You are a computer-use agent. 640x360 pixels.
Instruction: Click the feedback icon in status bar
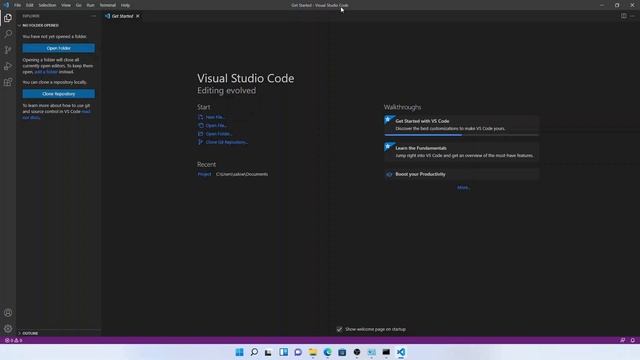(622, 340)
